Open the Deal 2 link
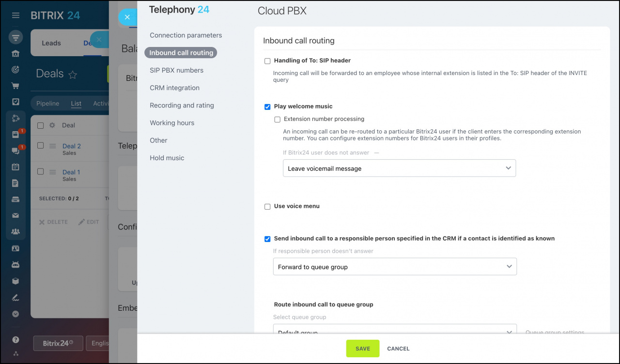The height and width of the screenshot is (364, 620). coord(72,146)
